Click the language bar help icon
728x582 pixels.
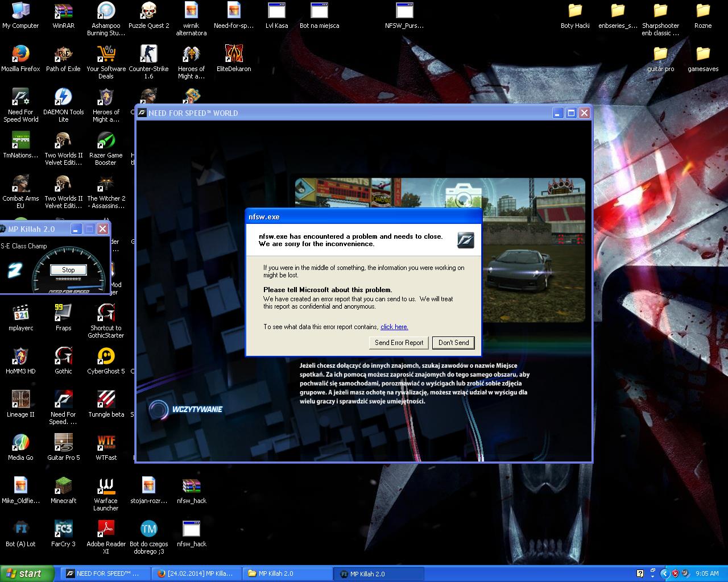pos(640,573)
